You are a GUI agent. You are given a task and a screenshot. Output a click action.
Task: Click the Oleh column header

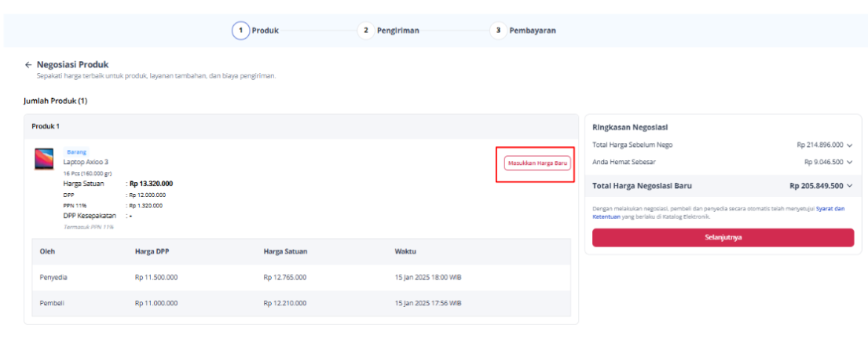[47, 251]
